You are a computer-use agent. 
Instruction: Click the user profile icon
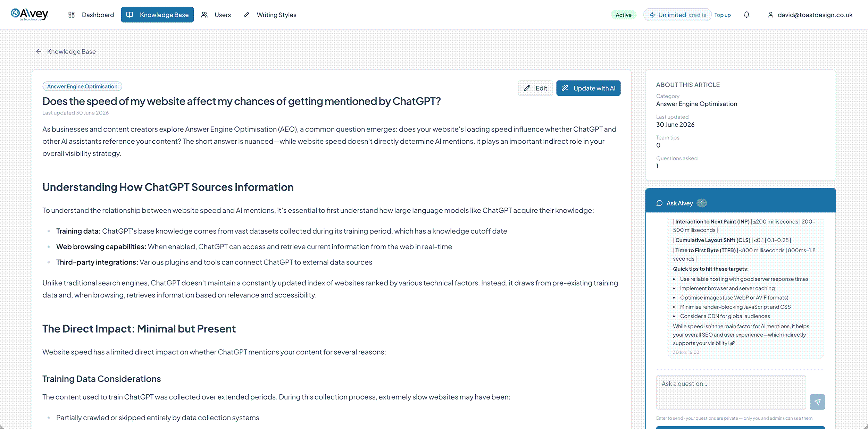(770, 15)
